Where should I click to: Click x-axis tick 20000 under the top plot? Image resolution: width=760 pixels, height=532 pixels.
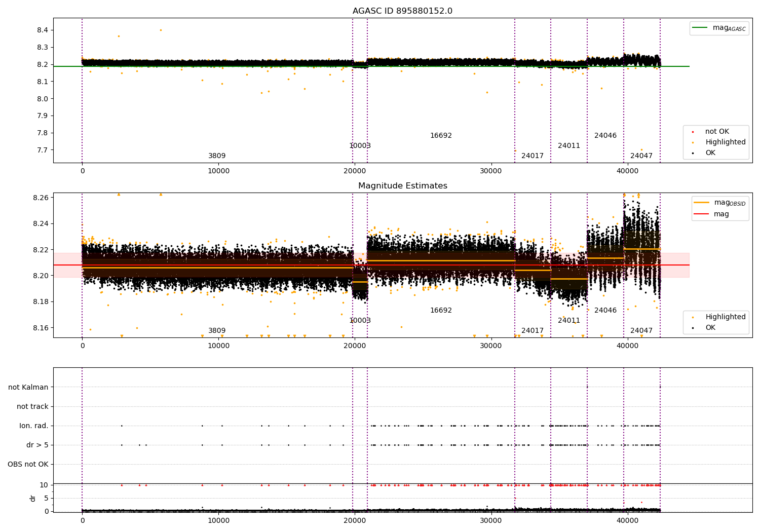pyautogui.click(x=355, y=171)
